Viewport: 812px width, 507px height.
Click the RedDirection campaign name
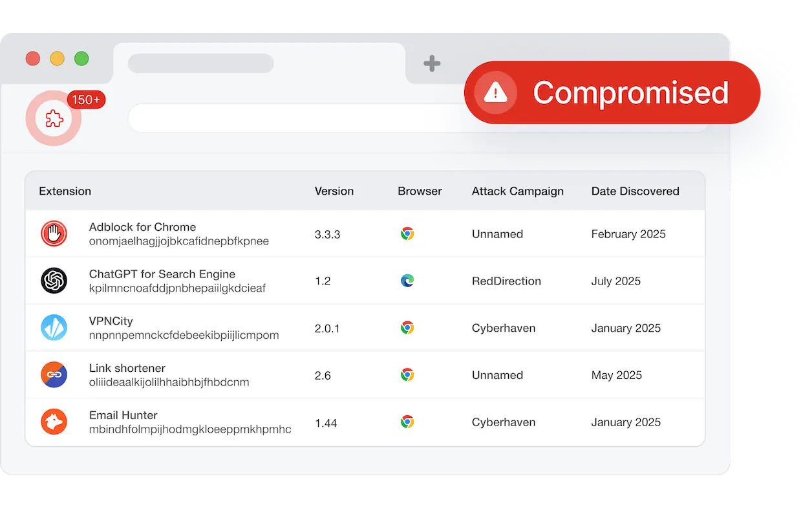click(x=506, y=281)
